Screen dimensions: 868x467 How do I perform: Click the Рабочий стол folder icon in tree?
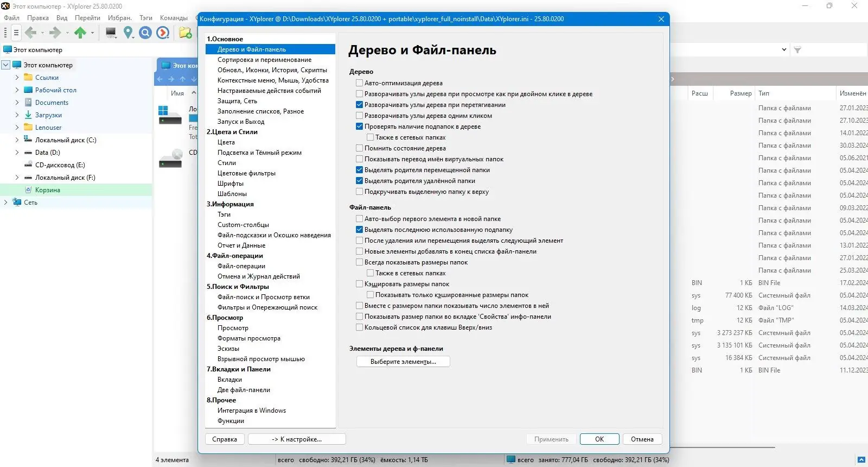(28, 90)
